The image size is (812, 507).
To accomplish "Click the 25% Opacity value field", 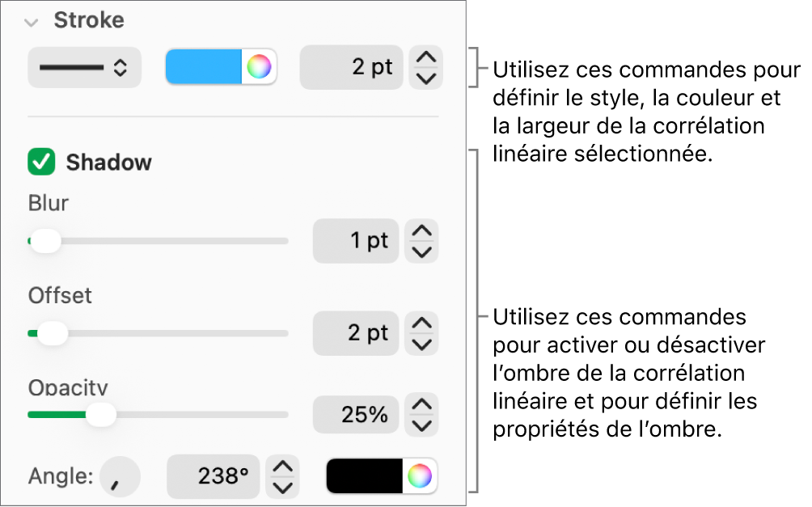I will (x=356, y=414).
